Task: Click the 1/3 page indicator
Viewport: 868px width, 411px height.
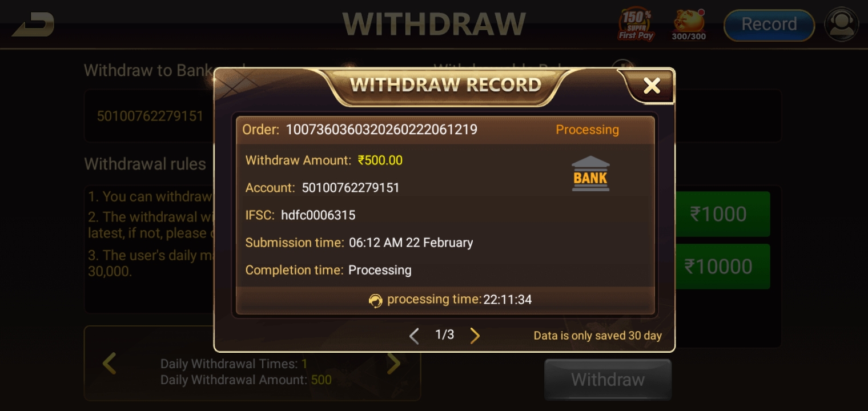Action: 445,335
